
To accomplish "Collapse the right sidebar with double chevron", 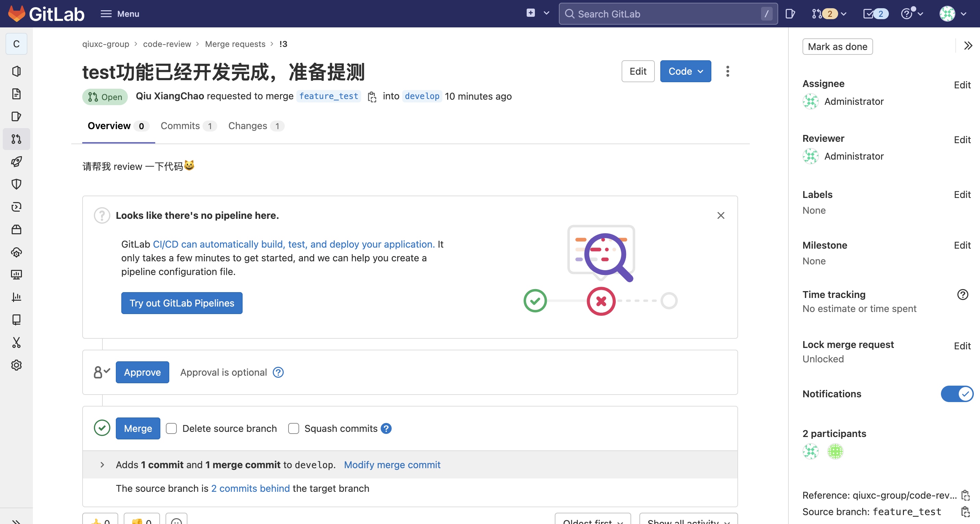I will [x=968, y=46].
